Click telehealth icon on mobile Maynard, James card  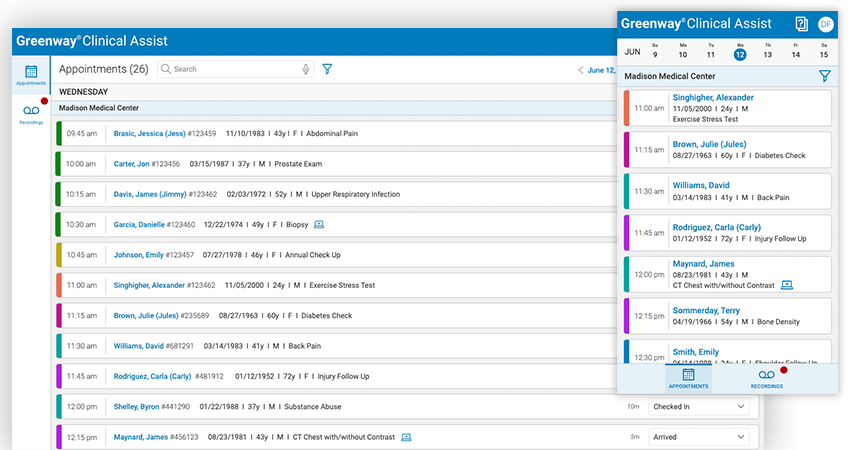click(787, 285)
